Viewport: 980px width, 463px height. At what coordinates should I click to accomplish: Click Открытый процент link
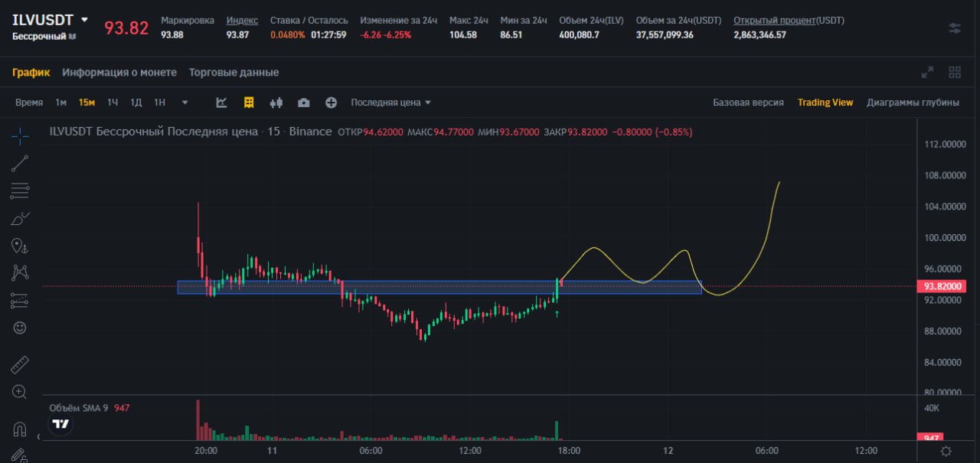click(773, 20)
